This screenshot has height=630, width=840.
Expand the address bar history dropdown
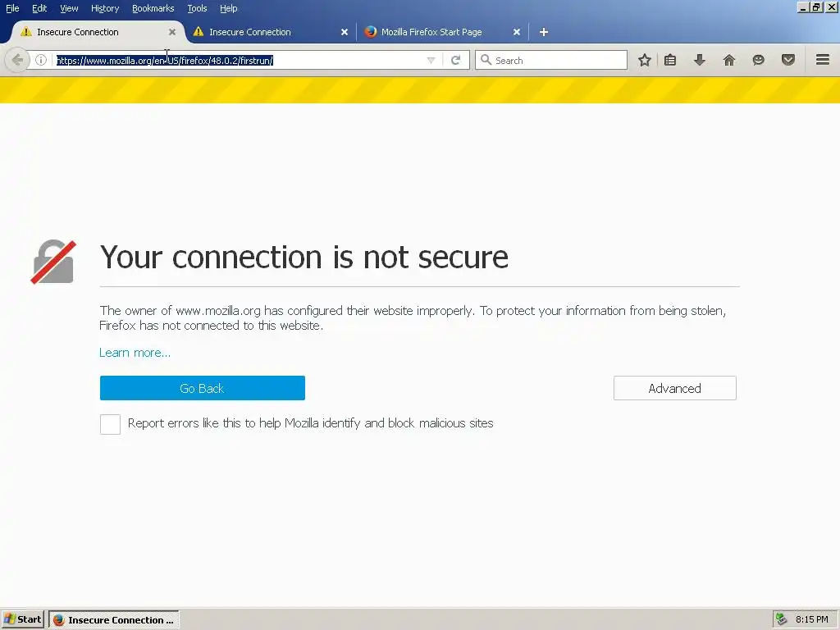431,61
